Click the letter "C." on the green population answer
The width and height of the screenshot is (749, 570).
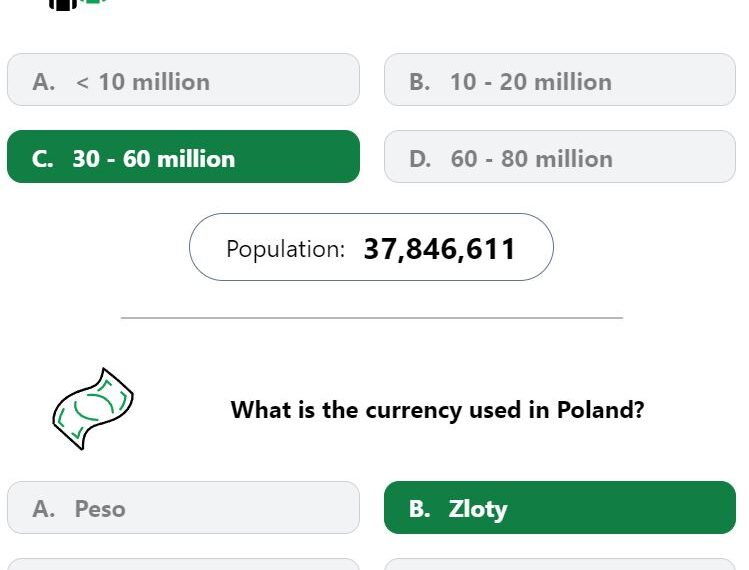tap(43, 159)
